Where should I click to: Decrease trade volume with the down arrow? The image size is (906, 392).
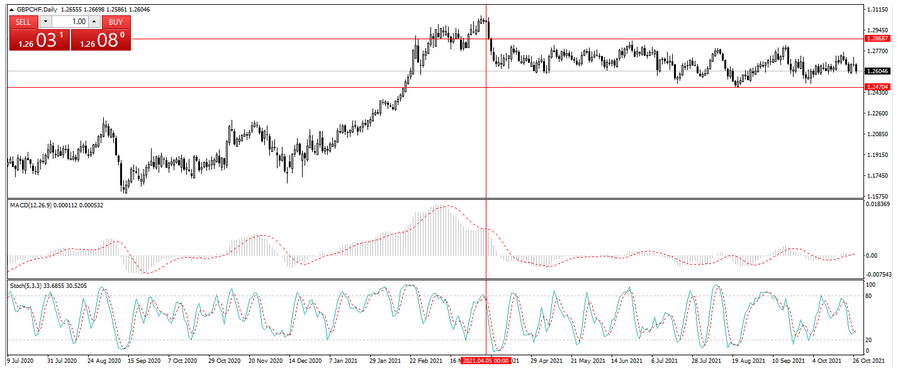pyautogui.click(x=46, y=21)
